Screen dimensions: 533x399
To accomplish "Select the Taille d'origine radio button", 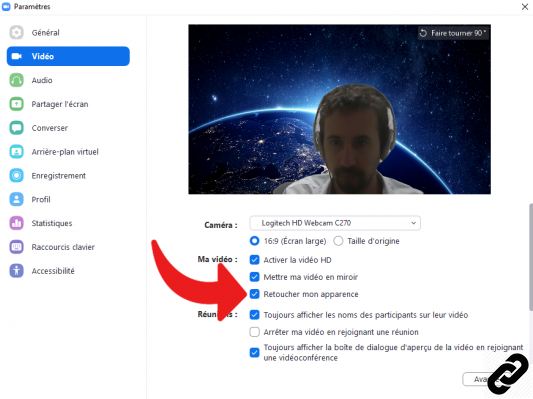I will tap(338, 241).
